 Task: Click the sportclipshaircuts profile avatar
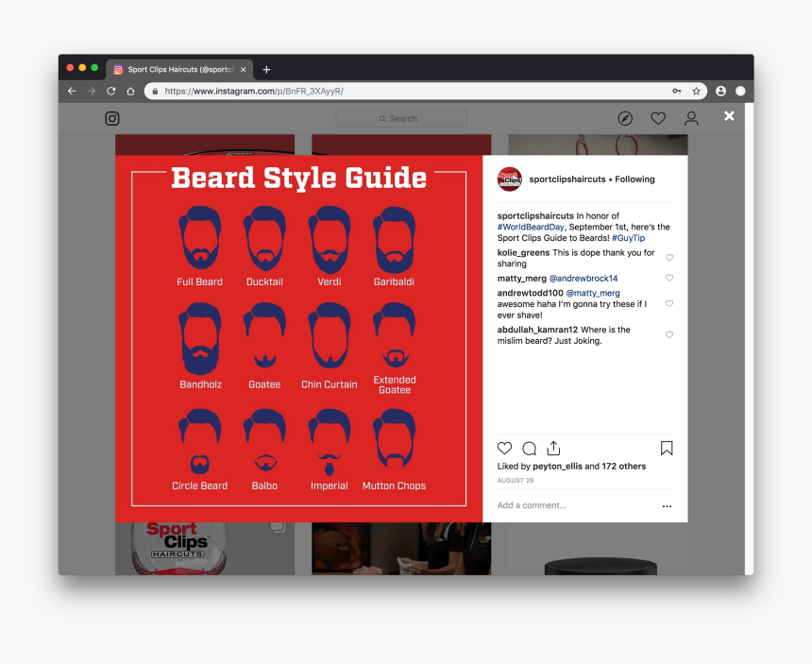point(510,179)
